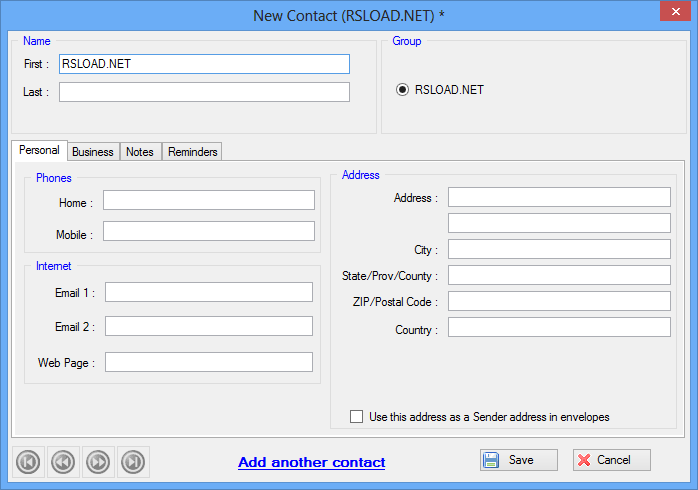
Task: Click the Save button
Action: point(519,460)
